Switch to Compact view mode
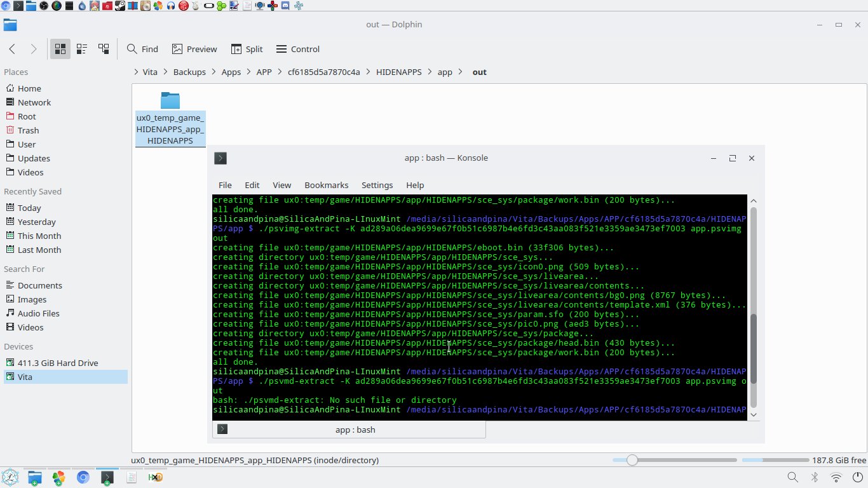This screenshot has height=488, width=868. coord(82,49)
